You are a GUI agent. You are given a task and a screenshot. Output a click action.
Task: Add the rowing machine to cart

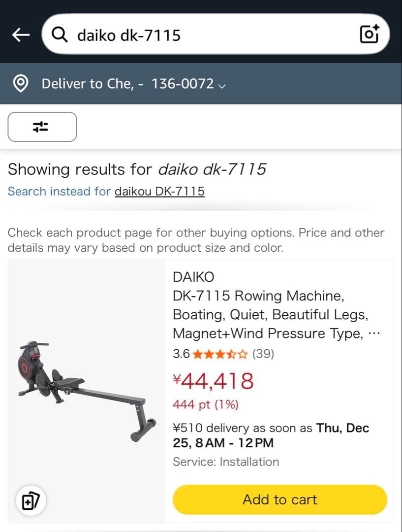[280, 499]
